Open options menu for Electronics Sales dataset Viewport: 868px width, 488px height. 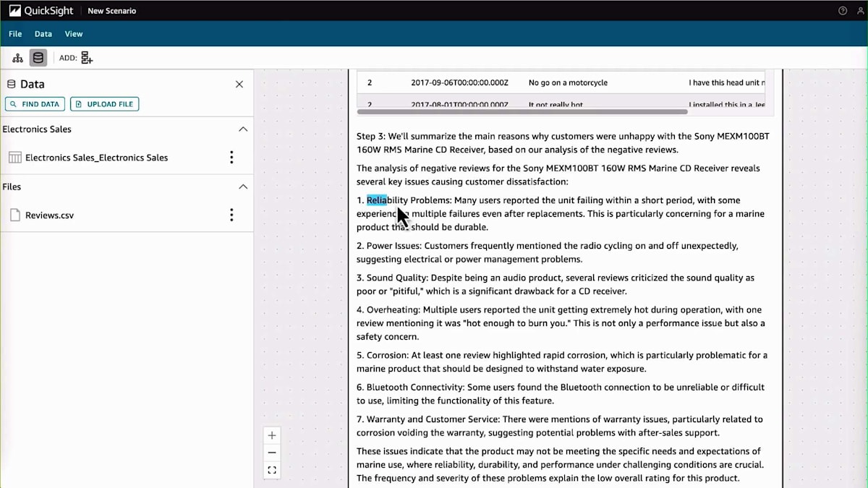coord(231,158)
